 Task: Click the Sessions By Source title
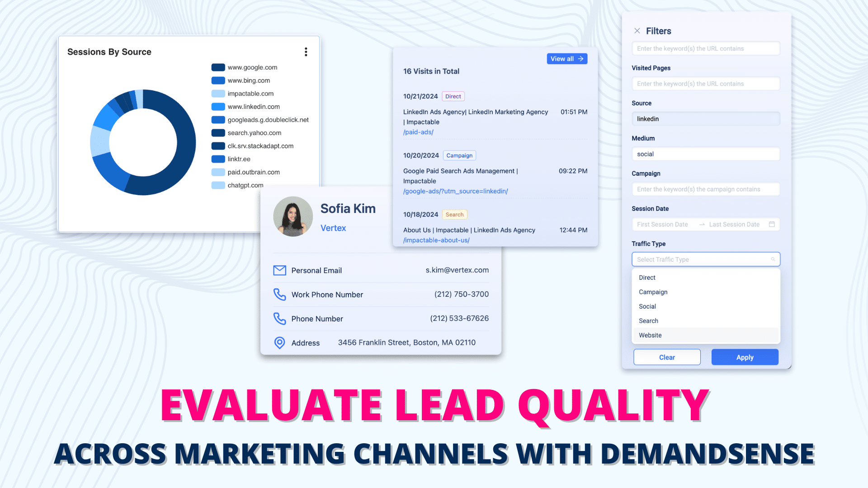pyautogui.click(x=109, y=52)
